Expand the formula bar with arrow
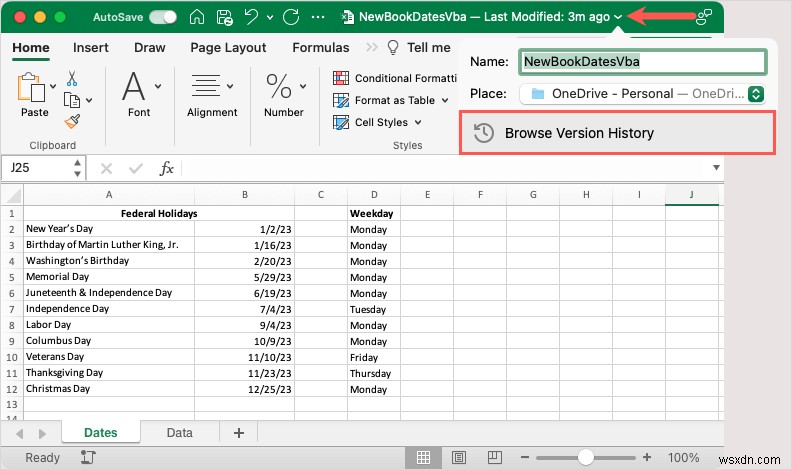The image size is (792, 470). pyautogui.click(x=716, y=168)
